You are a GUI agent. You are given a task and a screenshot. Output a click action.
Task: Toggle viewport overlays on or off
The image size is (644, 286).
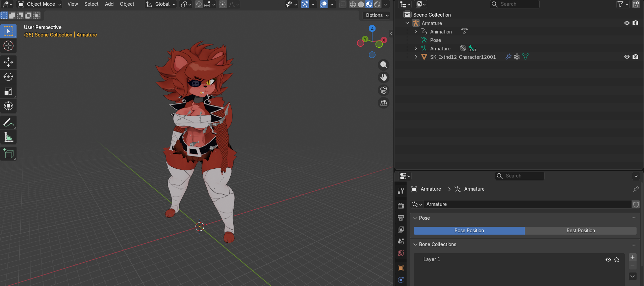click(324, 4)
